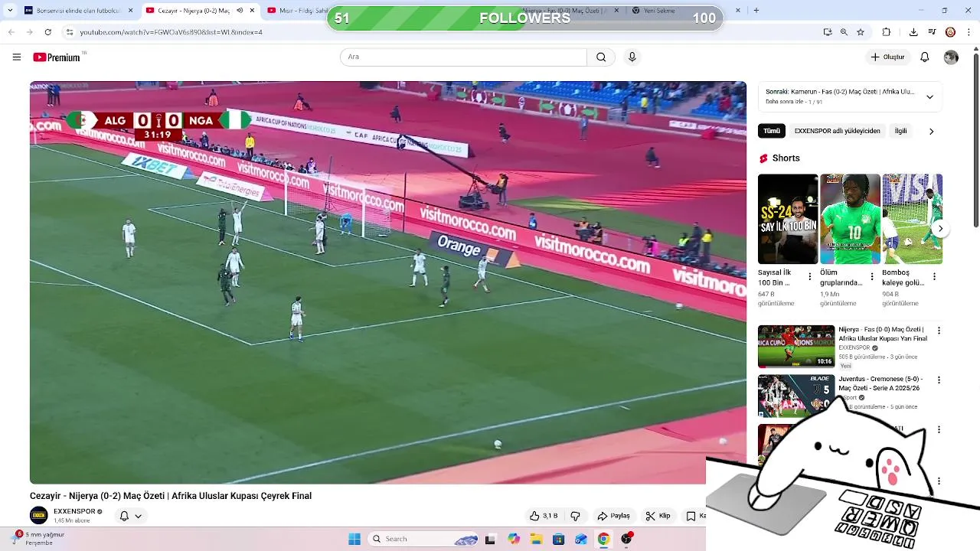Open Microsoft Store from the taskbar
This screenshot has width=980, height=551.
point(558,539)
